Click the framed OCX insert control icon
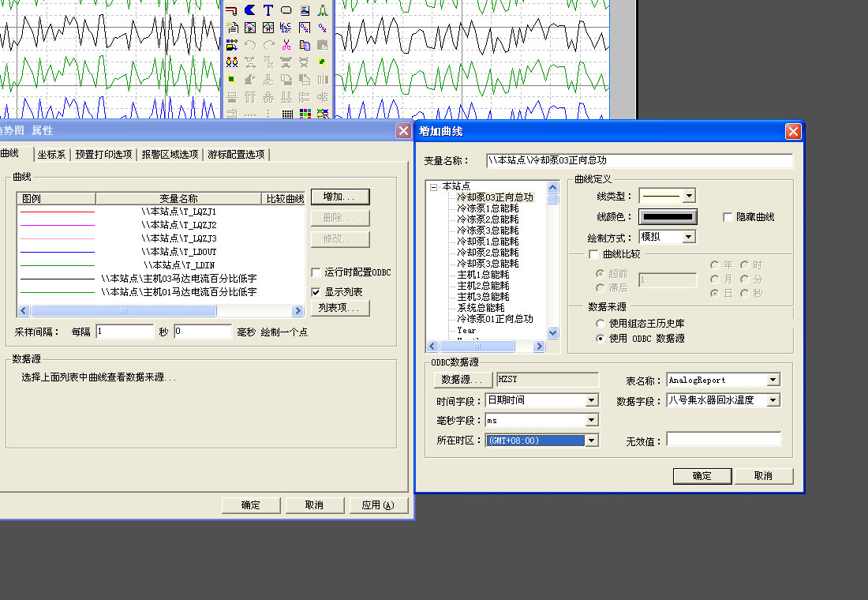Viewport: 868px width, 600px height. click(x=305, y=27)
